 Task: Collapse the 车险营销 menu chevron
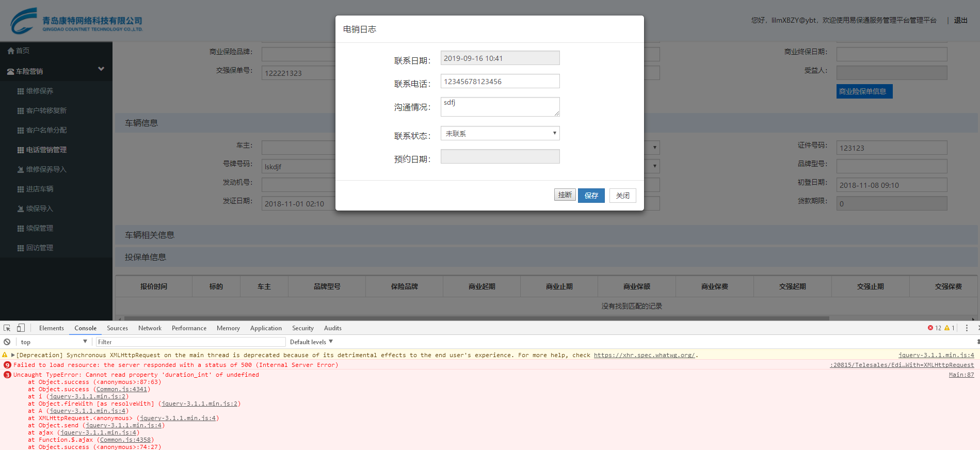(101, 69)
